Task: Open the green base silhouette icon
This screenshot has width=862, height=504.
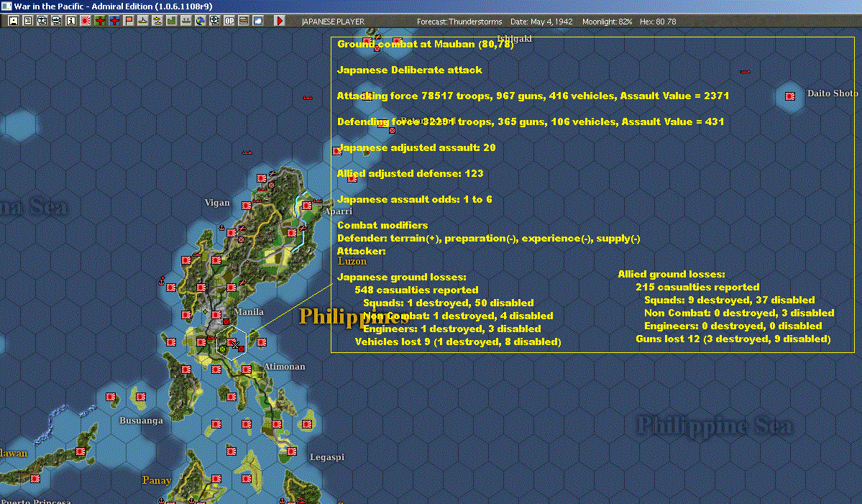Action: tap(172, 21)
